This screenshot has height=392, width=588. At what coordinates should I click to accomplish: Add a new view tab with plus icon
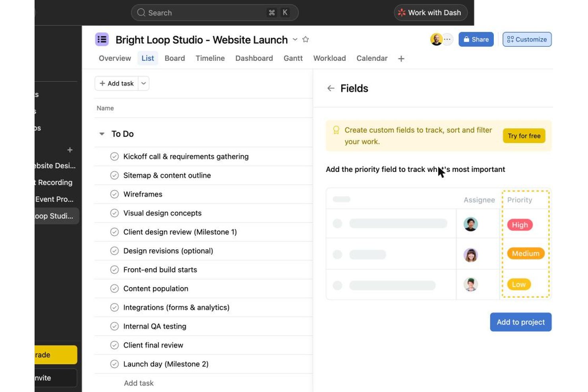click(401, 59)
